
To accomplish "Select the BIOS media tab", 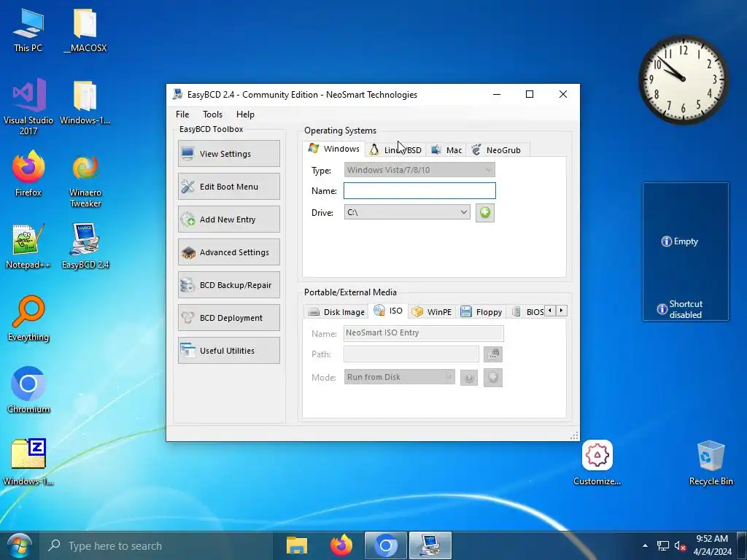I will (527, 312).
